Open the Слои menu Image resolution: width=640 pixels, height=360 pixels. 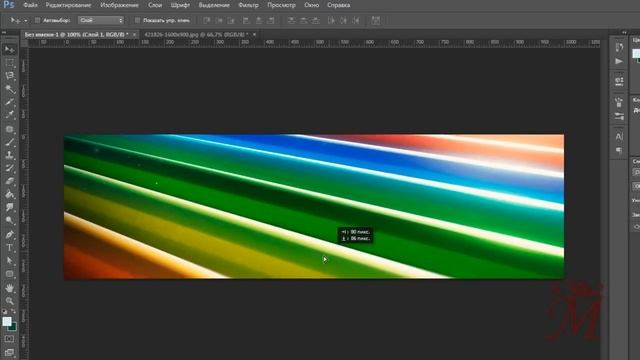[155, 5]
